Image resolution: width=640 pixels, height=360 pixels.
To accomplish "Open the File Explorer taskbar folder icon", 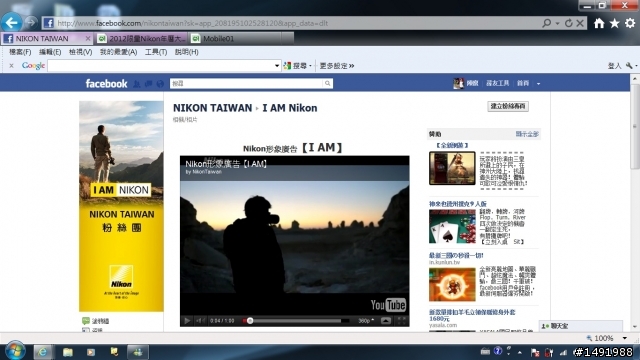I will [68, 352].
